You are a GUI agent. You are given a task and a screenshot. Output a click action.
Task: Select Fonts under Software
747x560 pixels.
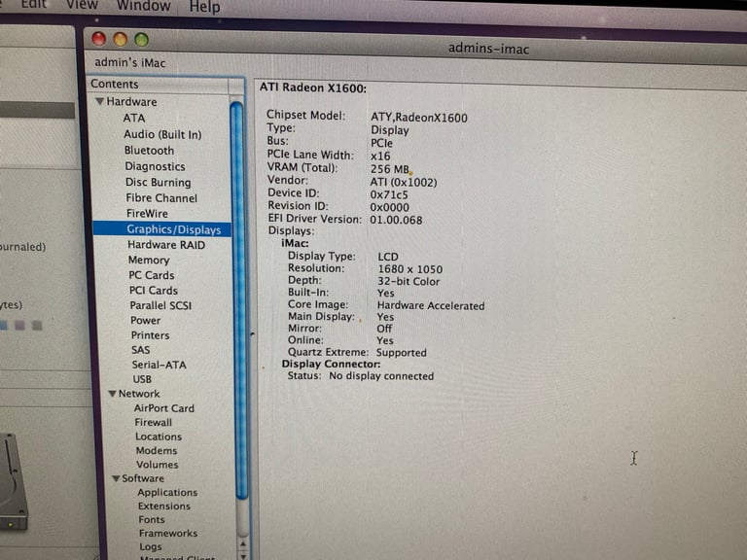pyautogui.click(x=152, y=519)
